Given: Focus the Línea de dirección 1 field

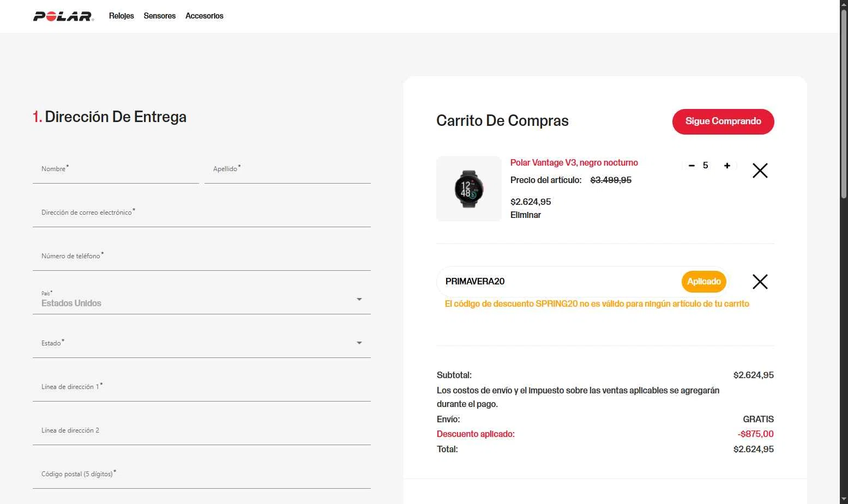Looking at the screenshot, I should click(x=202, y=387).
